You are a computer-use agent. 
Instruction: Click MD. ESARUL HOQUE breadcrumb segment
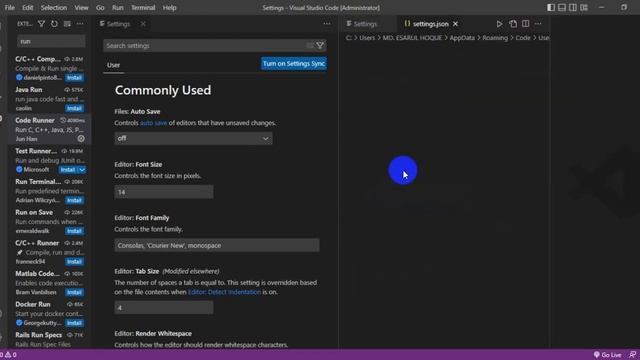pyautogui.click(x=412, y=38)
